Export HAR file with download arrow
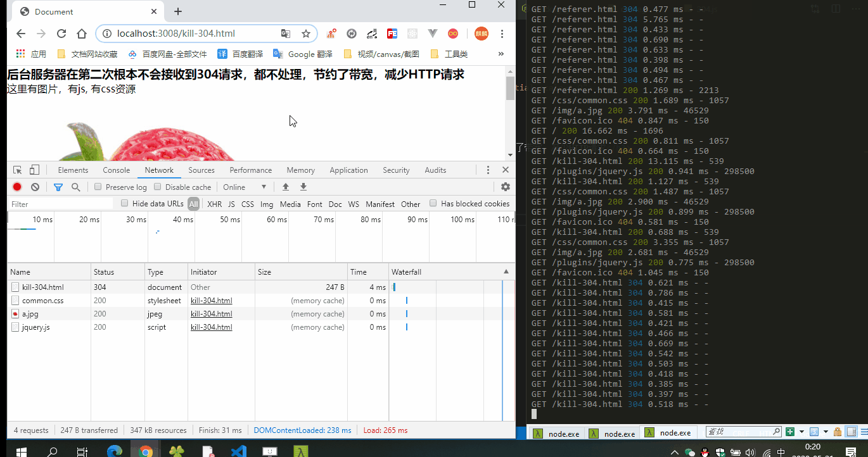Image resolution: width=868 pixels, height=457 pixels. point(303,187)
